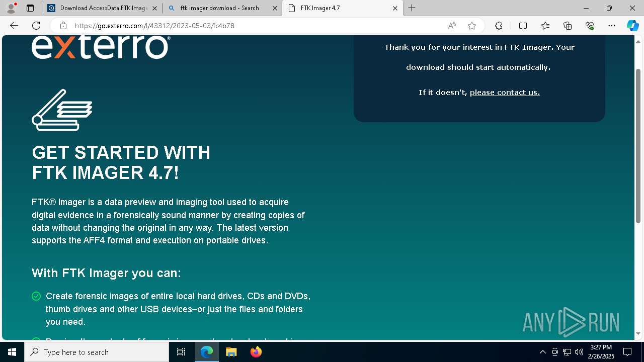Refresh the current page
Viewport: 644px width, 362px height.
pos(36,26)
